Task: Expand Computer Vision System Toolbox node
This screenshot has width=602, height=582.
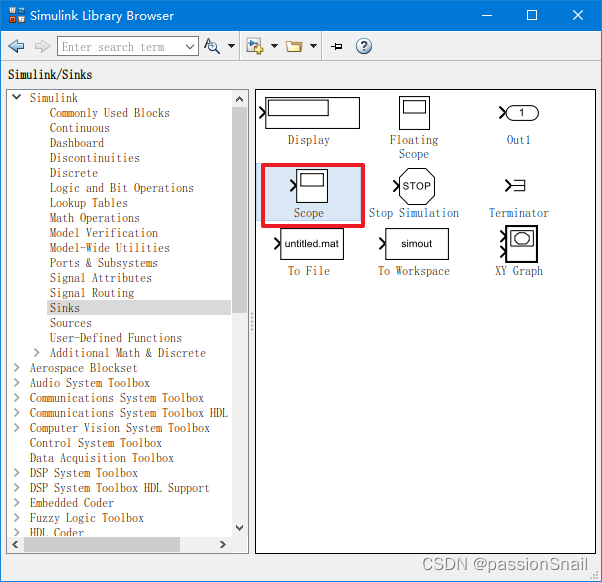Action: tap(17, 428)
